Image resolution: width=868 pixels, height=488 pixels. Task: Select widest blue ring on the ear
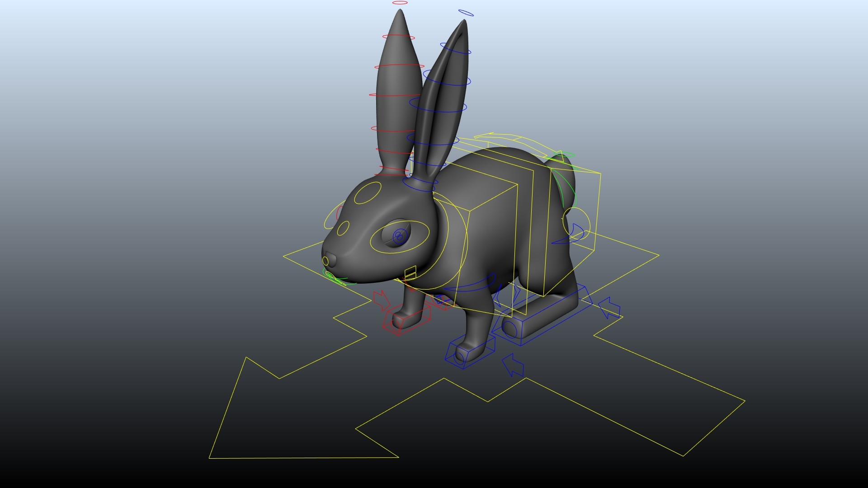pos(438,104)
